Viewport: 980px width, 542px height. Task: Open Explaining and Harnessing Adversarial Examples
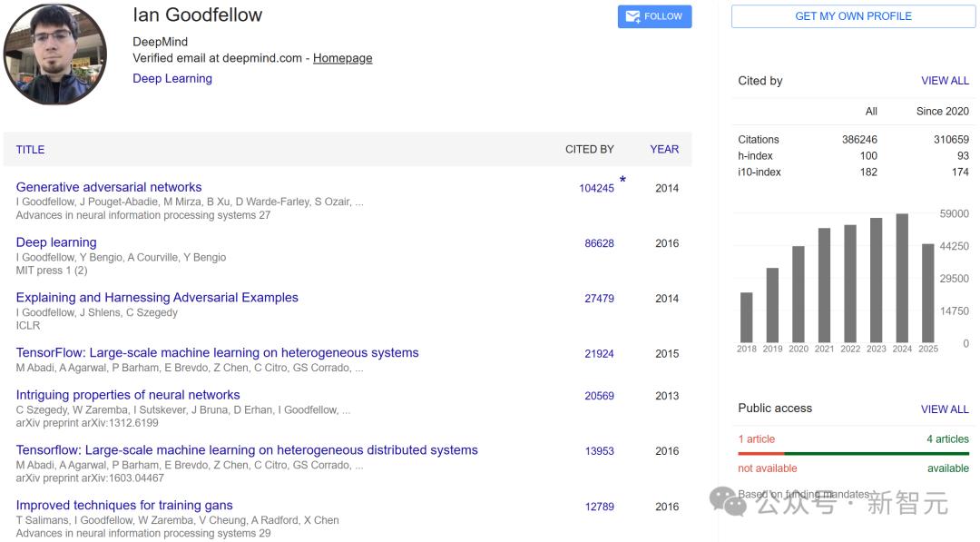click(157, 298)
